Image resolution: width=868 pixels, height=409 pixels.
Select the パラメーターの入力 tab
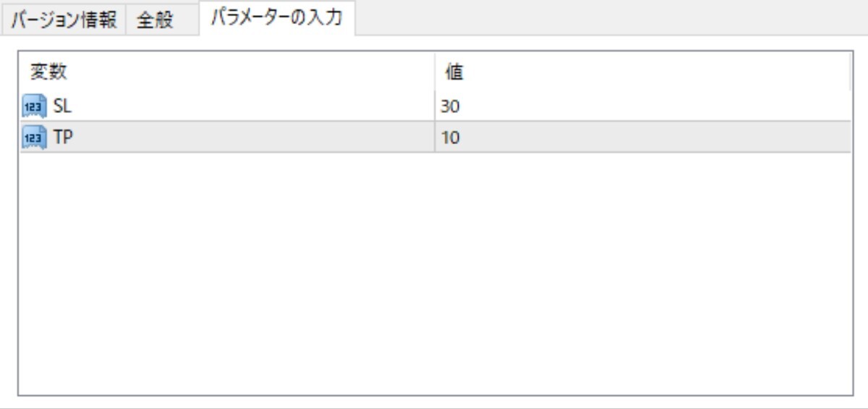click(x=276, y=18)
